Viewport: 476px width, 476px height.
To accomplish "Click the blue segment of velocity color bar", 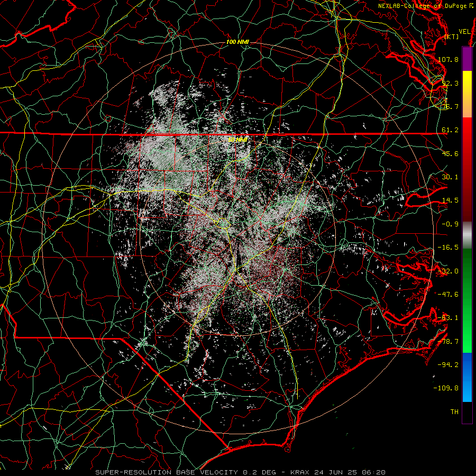I will click(x=467, y=377).
